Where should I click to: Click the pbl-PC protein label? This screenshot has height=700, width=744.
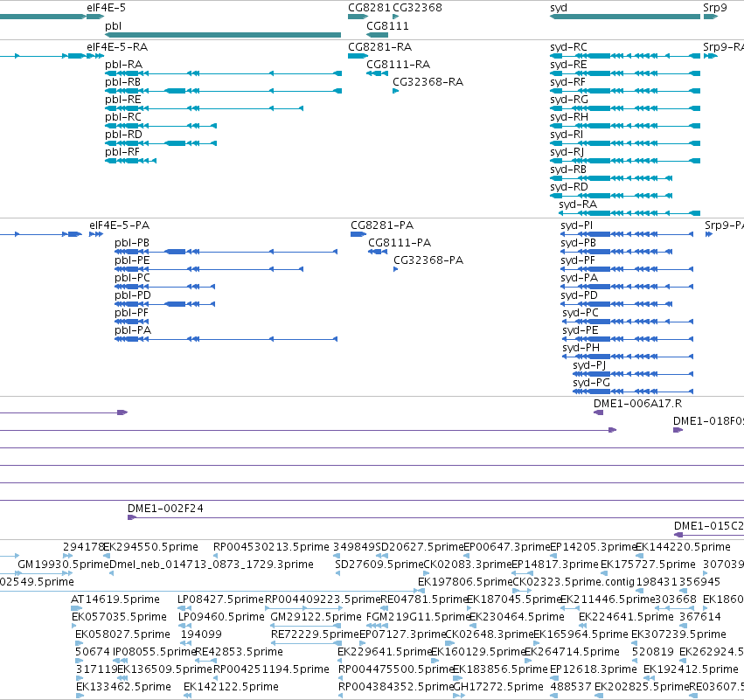132,277
